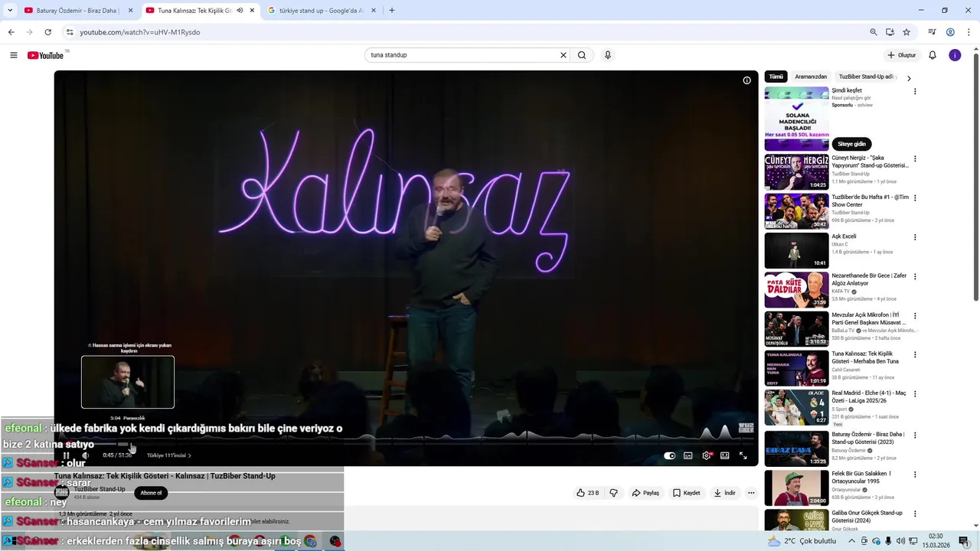Install app icon in address bar
The height and width of the screenshot is (551, 980).
point(890,32)
